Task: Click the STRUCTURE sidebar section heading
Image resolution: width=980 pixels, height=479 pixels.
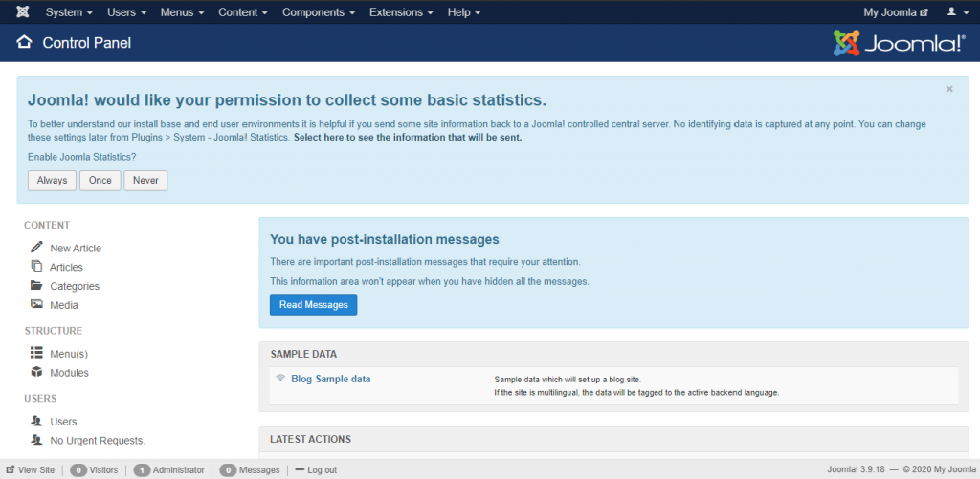Action: [x=54, y=331]
